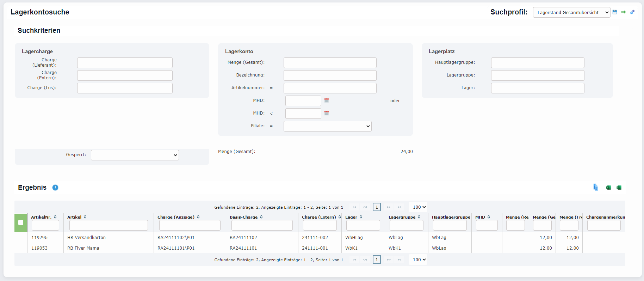Select page 1 in the bottom pagination
Image resolution: width=644 pixels, height=281 pixels.
point(377,260)
